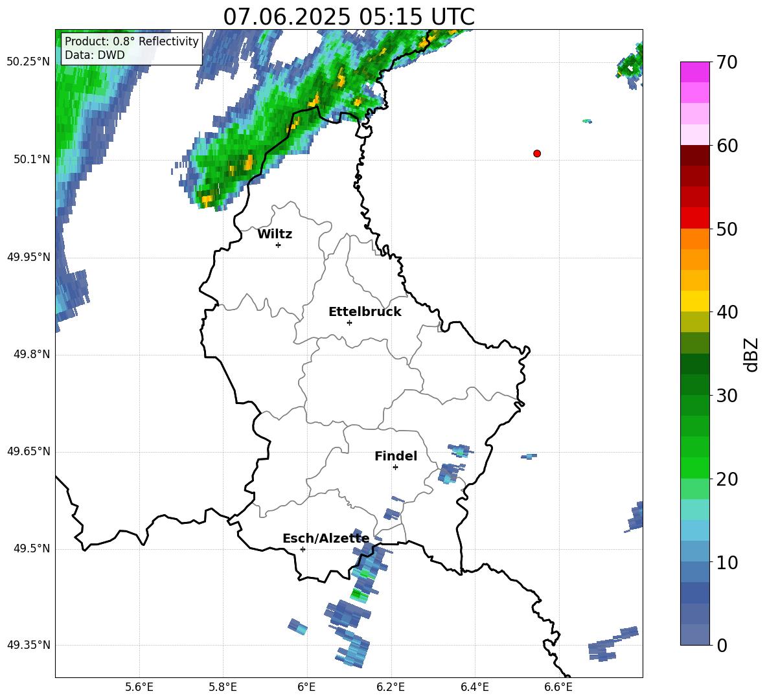The image size is (767, 700).
Task: Click the cross marker below Findel
Action: click(x=395, y=468)
